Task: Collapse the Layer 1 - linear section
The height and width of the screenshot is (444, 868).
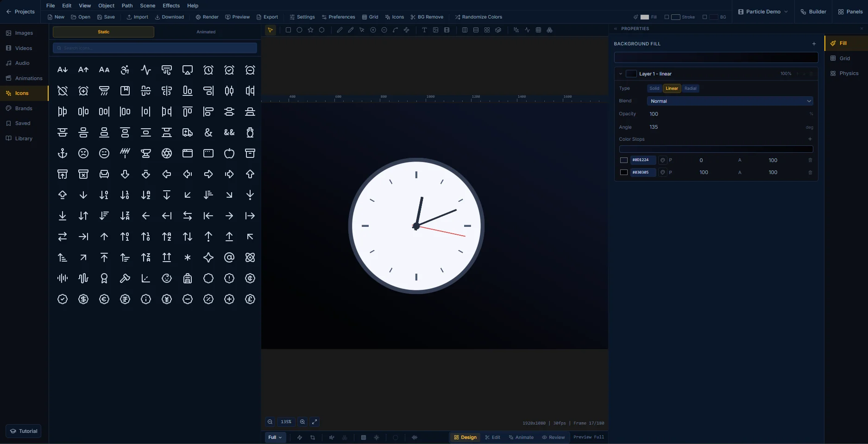Action: coord(621,74)
